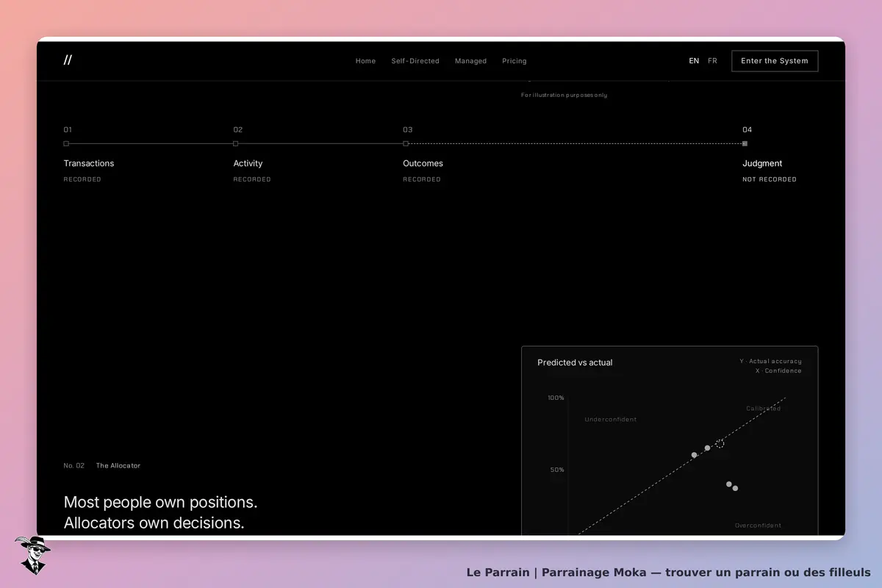Screen dimensions: 882x588
Task: Click the Overconfident chart label
Action: pos(758,526)
